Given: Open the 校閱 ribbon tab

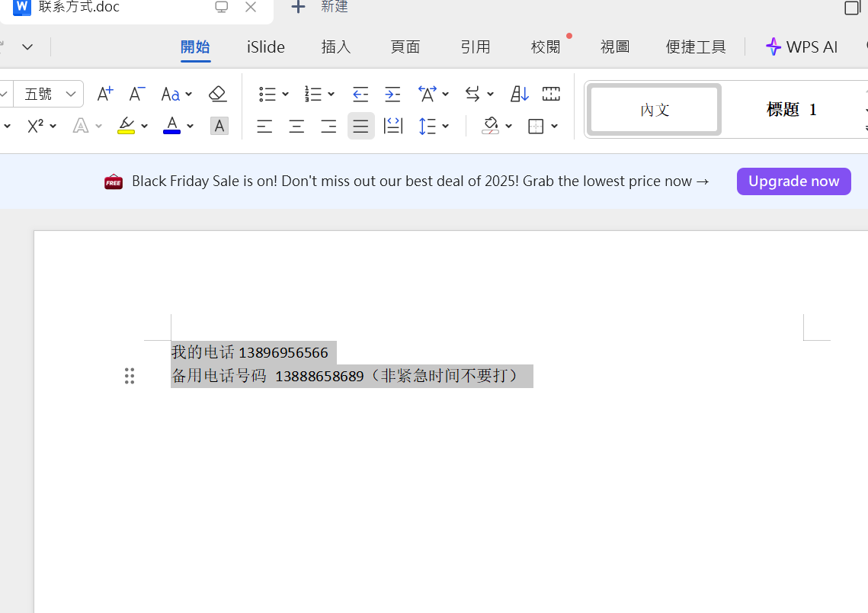Looking at the screenshot, I should click(x=546, y=47).
